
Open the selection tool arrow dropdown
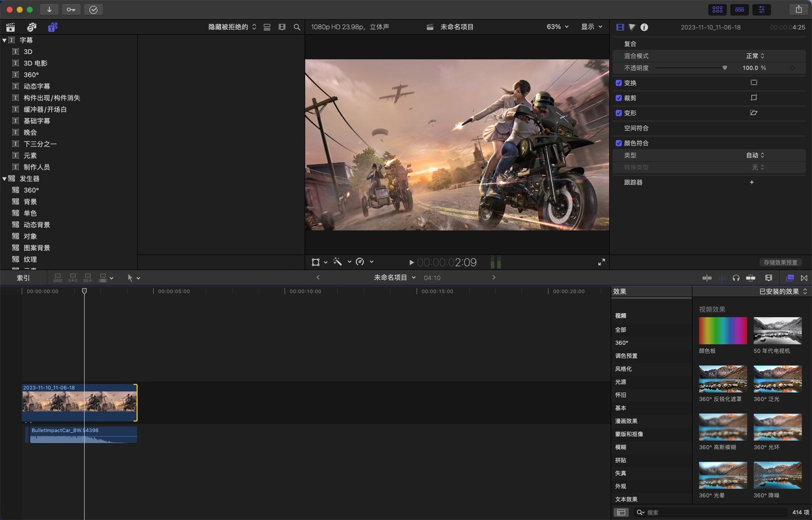133,278
